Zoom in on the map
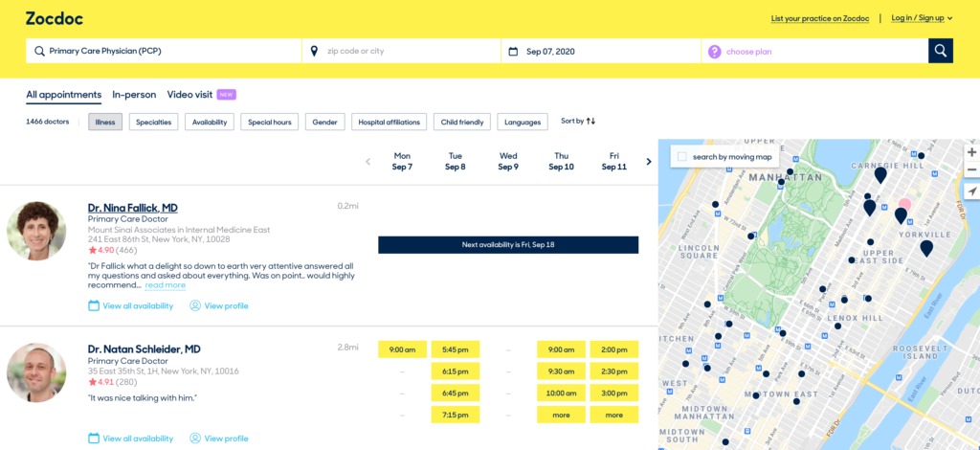Image resolution: width=980 pixels, height=450 pixels. tap(971, 152)
